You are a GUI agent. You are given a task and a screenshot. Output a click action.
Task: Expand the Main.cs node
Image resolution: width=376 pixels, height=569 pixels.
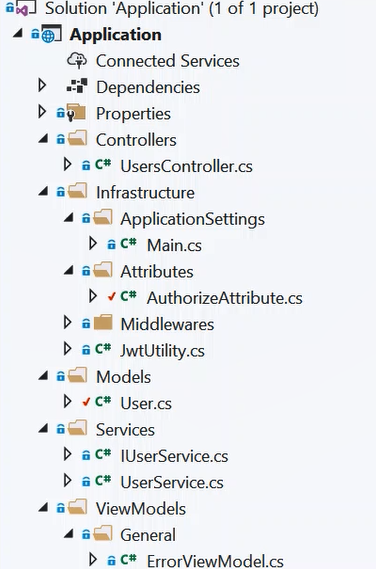click(x=93, y=243)
